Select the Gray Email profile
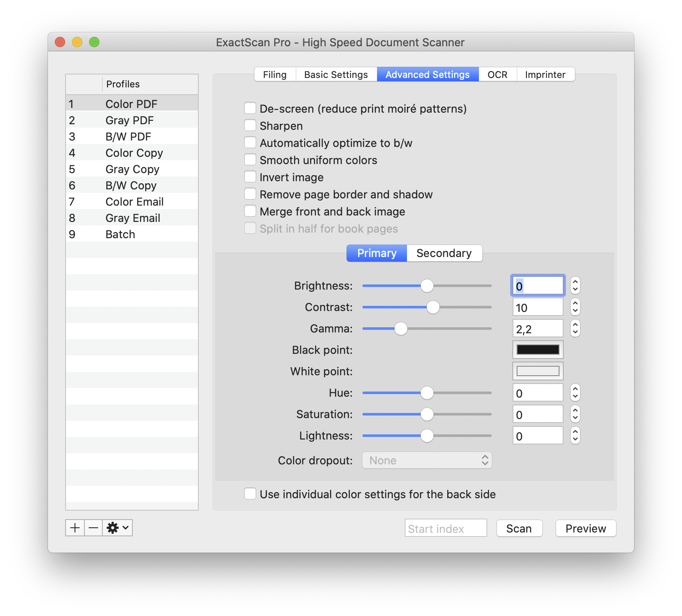The height and width of the screenshot is (616, 682). [x=132, y=217]
